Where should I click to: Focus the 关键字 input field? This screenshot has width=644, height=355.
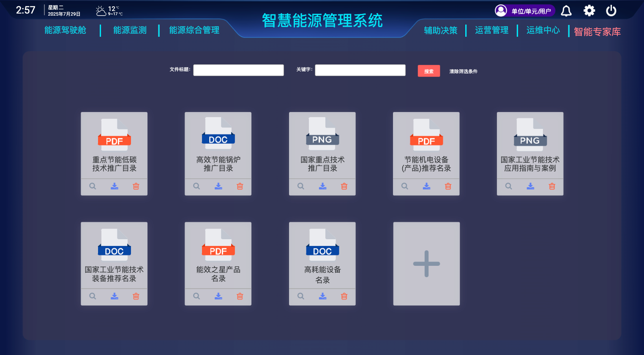tap(360, 70)
